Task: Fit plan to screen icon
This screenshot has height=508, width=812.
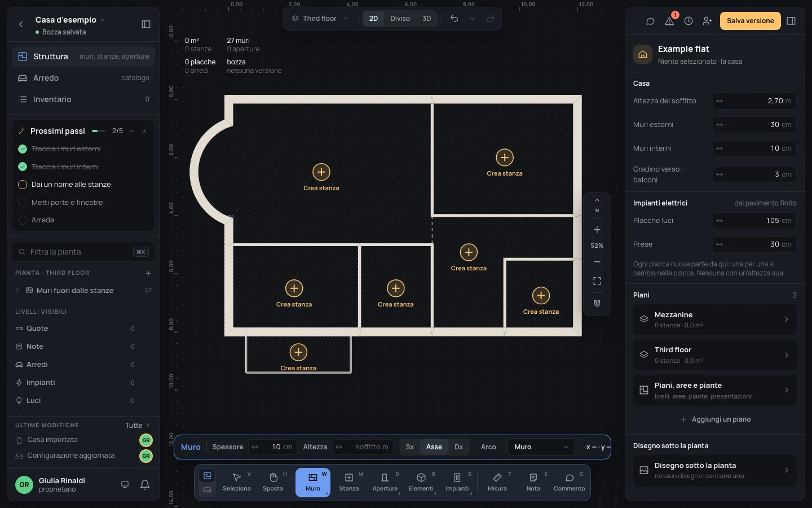Action: pyautogui.click(x=597, y=281)
